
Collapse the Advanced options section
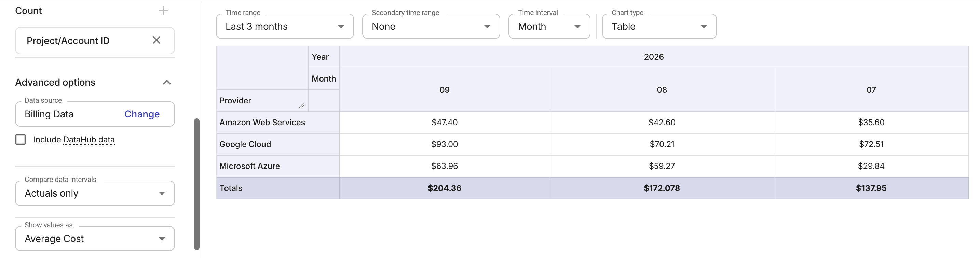[167, 83]
